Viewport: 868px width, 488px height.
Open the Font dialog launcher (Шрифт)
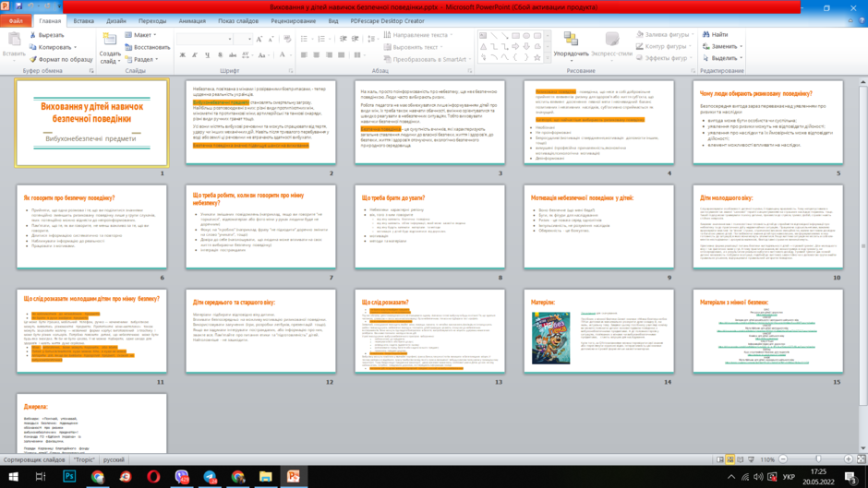click(291, 71)
